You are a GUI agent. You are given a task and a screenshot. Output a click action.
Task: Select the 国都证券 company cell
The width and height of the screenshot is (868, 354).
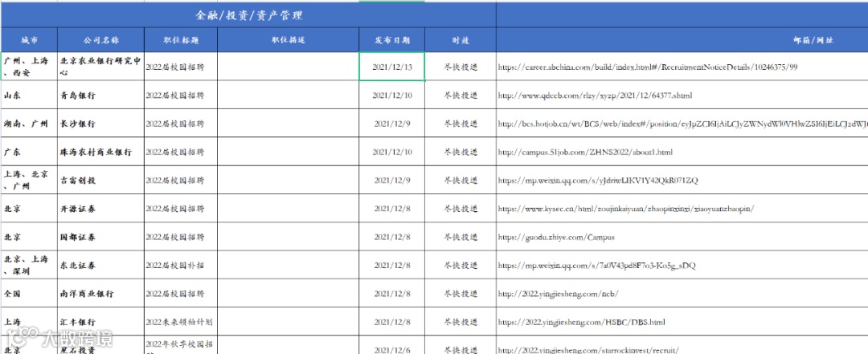[x=100, y=237]
